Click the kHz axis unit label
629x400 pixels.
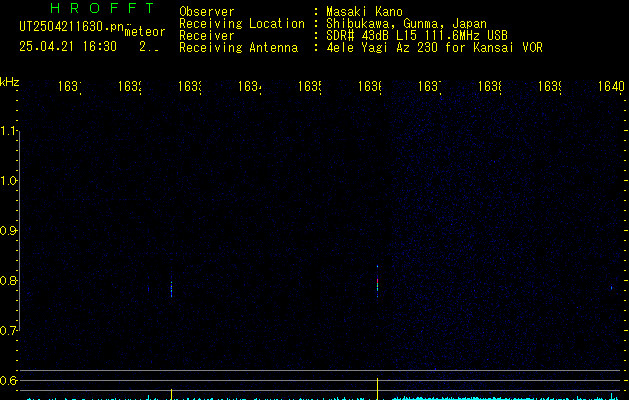tap(10, 83)
